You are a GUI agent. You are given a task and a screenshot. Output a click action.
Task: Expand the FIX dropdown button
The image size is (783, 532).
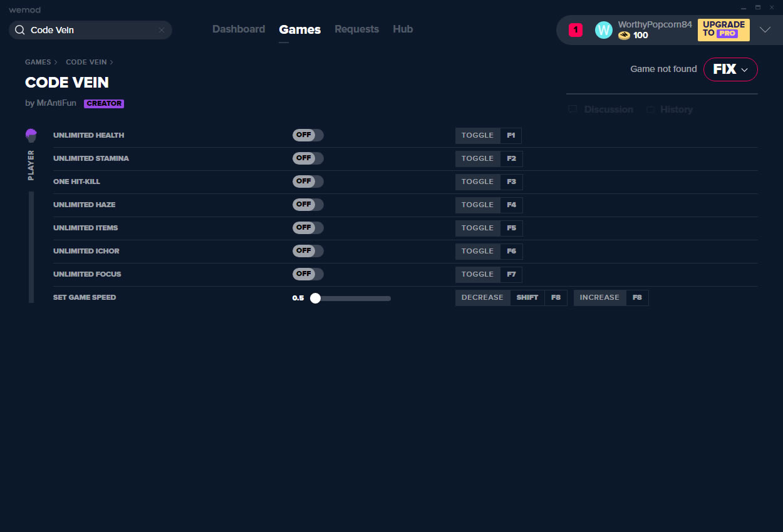click(x=730, y=69)
